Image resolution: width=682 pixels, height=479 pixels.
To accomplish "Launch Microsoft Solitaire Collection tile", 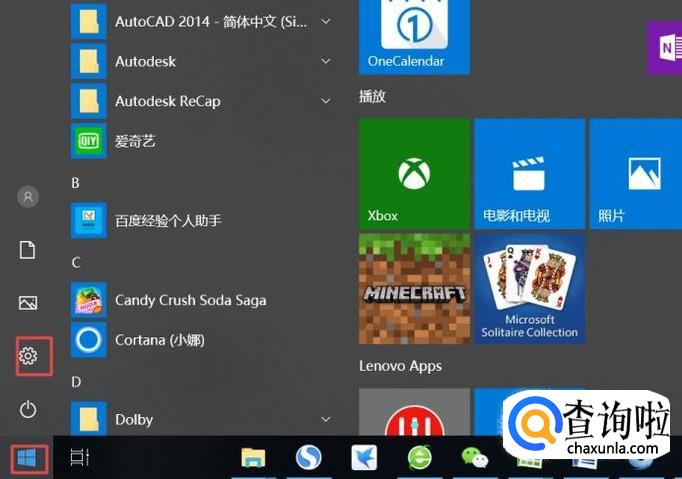I will coord(529,289).
